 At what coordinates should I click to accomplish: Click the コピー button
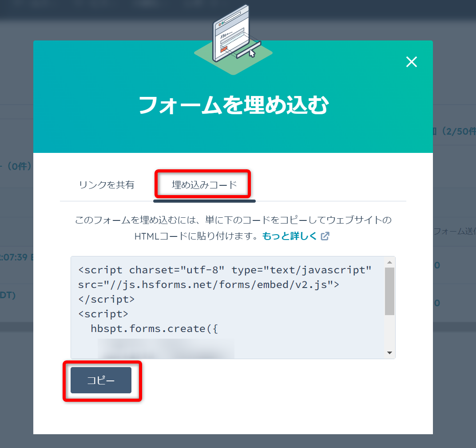point(101,380)
